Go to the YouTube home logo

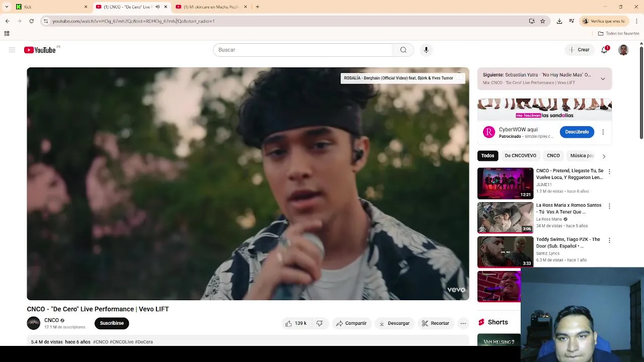tap(40, 50)
